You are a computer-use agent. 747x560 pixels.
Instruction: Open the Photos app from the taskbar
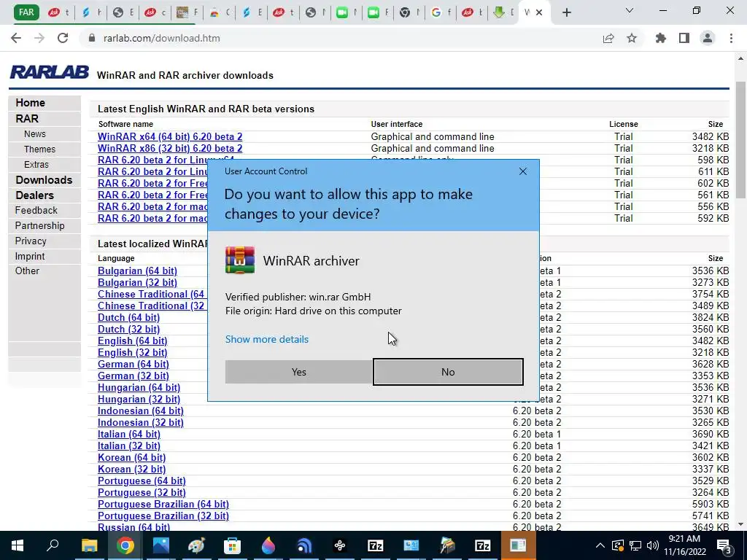pos(161,545)
